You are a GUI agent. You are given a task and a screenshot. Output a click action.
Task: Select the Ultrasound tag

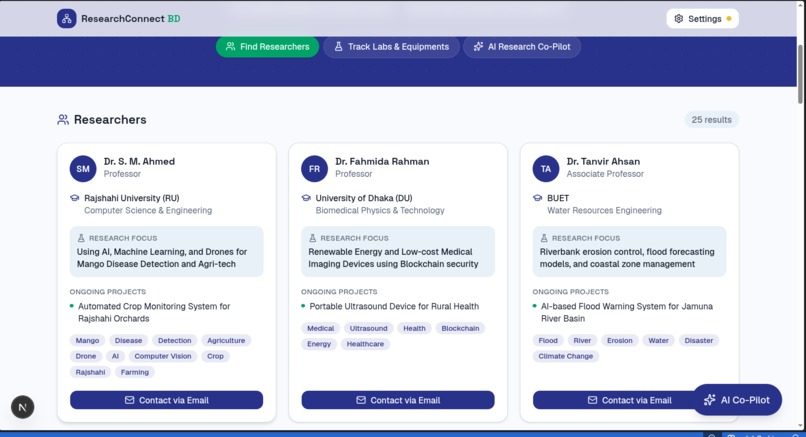click(x=369, y=329)
